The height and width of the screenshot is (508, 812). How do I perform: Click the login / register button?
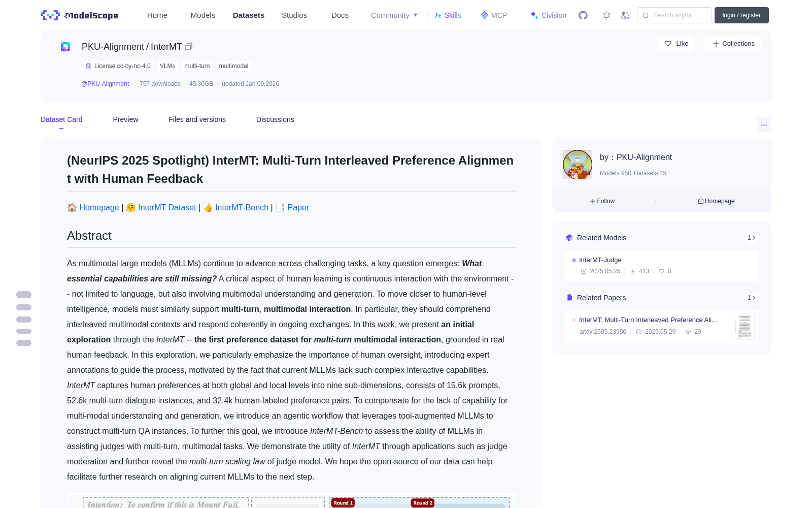[x=741, y=15]
